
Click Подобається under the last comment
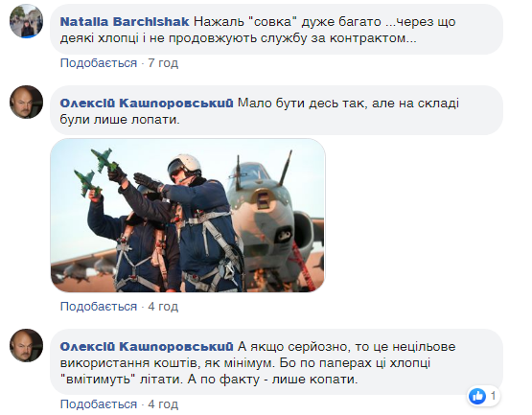[99, 404]
